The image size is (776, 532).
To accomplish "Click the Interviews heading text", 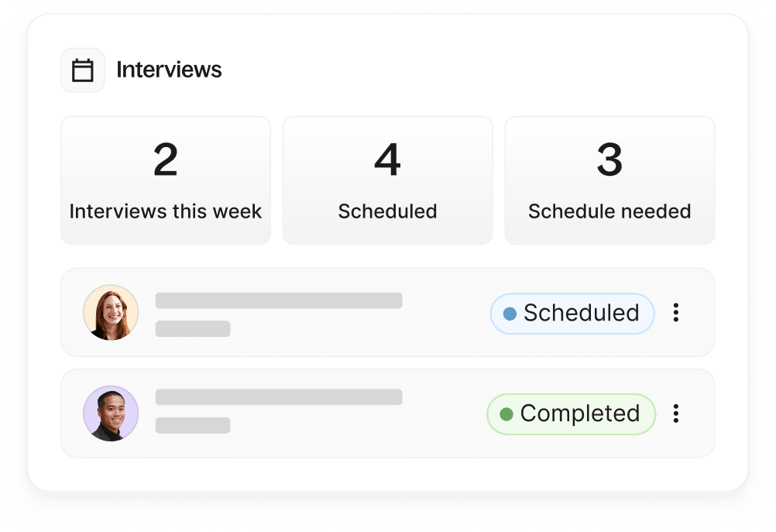I will [169, 70].
